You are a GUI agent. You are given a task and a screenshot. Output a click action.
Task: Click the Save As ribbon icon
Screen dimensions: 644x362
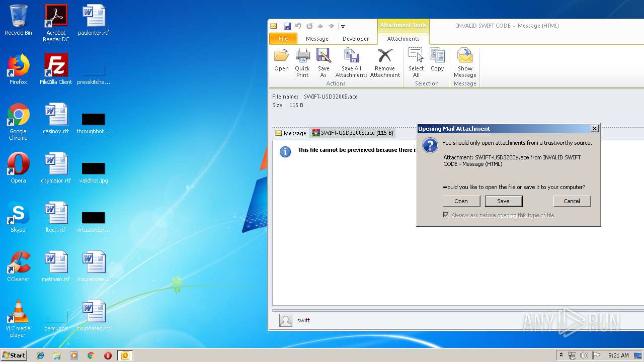[324, 63]
